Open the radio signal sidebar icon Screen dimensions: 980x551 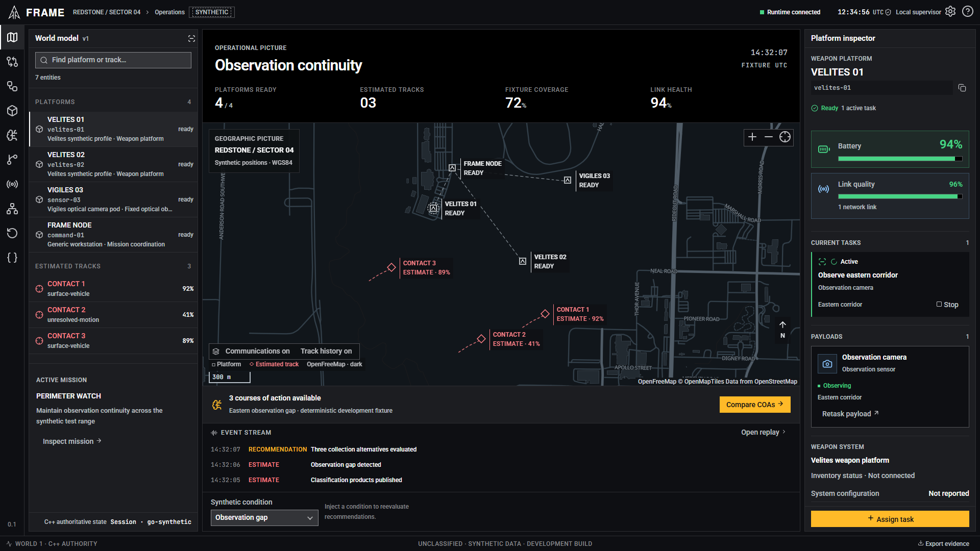[12, 184]
